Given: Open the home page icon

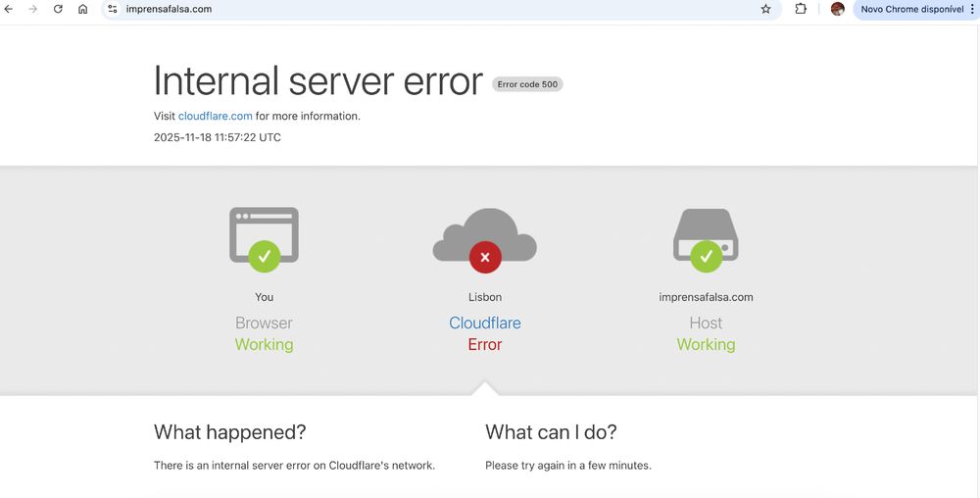Looking at the screenshot, I should (x=82, y=9).
